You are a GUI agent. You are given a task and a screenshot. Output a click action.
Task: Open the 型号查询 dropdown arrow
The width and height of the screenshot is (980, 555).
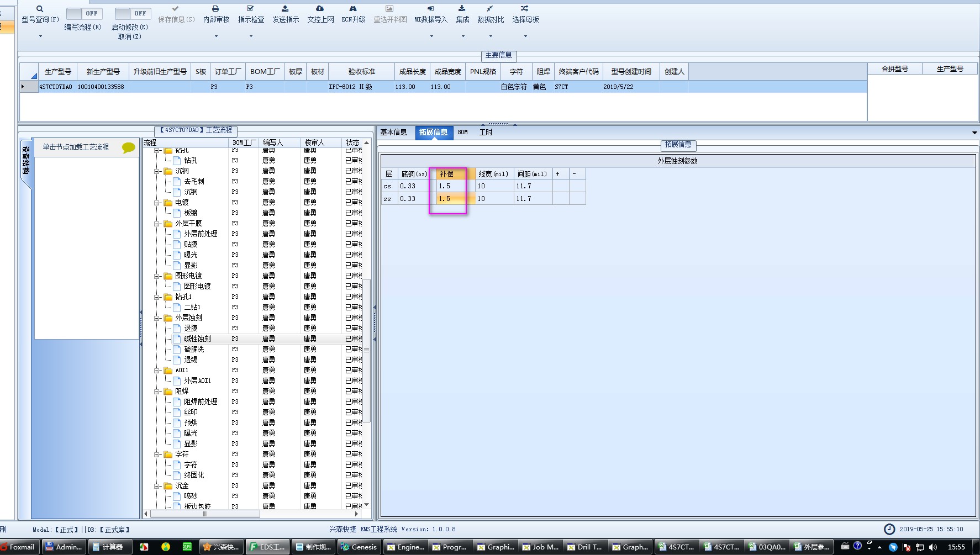pyautogui.click(x=40, y=36)
